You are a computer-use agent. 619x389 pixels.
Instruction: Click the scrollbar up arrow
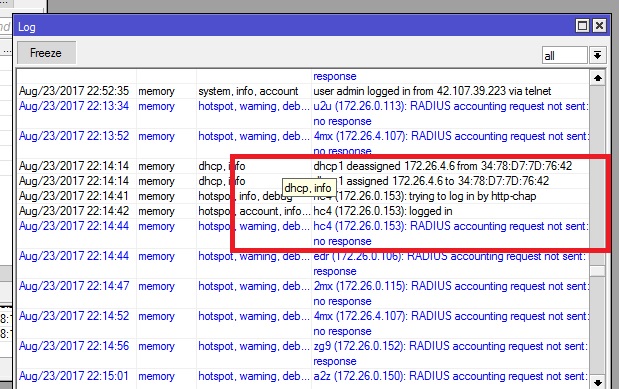pos(597,78)
